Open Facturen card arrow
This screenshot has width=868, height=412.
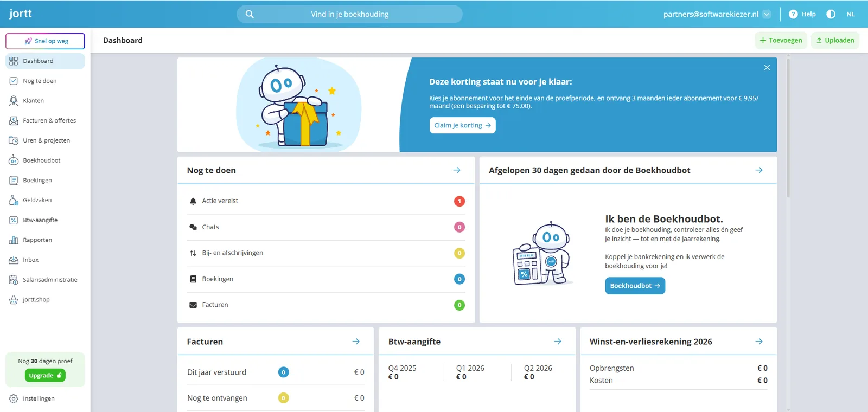pos(356,342)
